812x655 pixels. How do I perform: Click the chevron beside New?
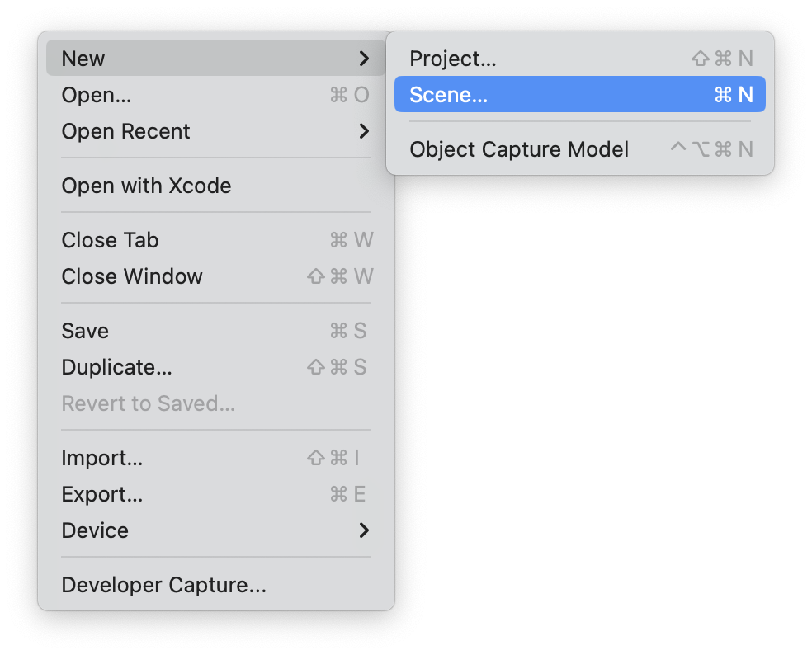[364, 59]
